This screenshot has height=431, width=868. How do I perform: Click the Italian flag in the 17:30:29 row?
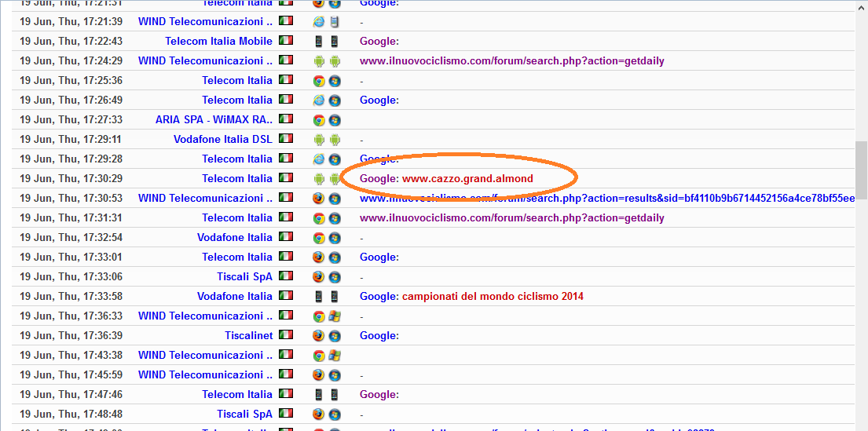tap(286, 178)
